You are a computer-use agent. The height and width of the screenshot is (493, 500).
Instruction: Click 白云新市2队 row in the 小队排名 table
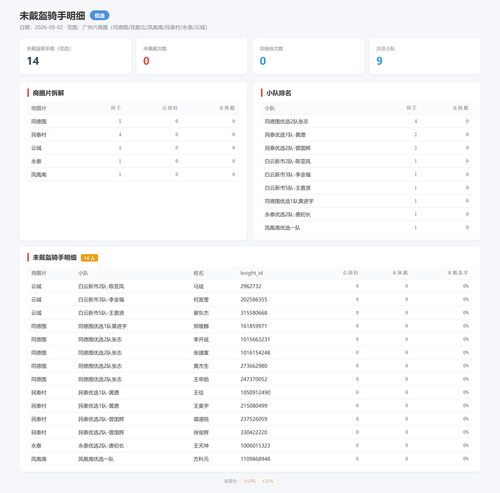point(367,161)
